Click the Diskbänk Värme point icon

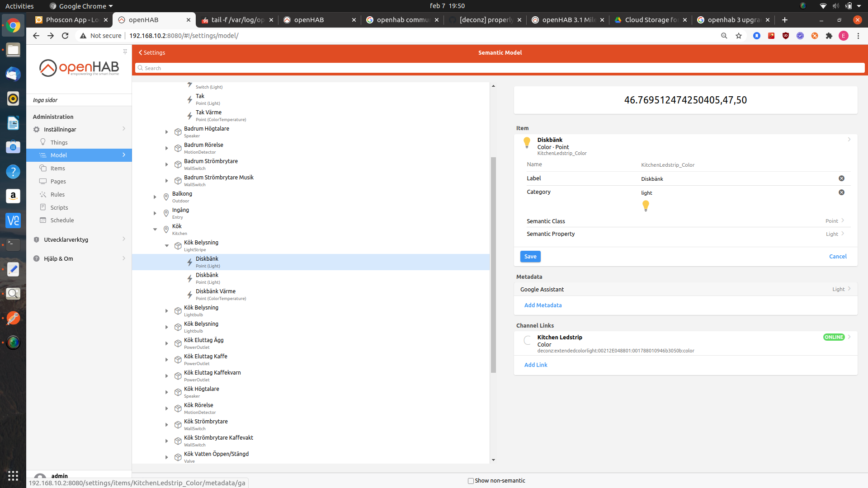(190, 295)
